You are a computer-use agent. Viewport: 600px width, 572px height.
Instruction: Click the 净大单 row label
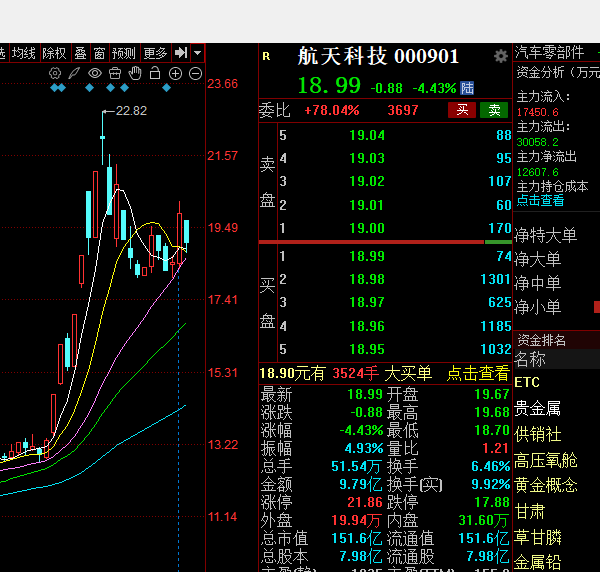click(x=538, y=259)
